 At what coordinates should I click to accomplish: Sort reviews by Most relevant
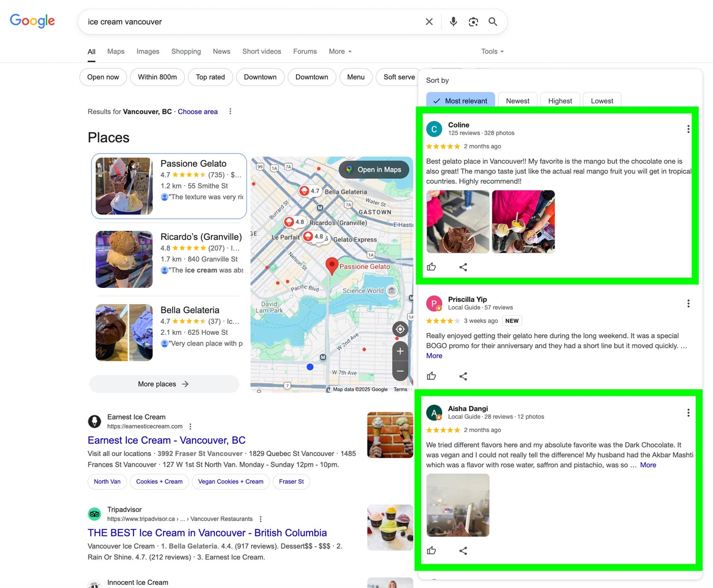(460, 100)
